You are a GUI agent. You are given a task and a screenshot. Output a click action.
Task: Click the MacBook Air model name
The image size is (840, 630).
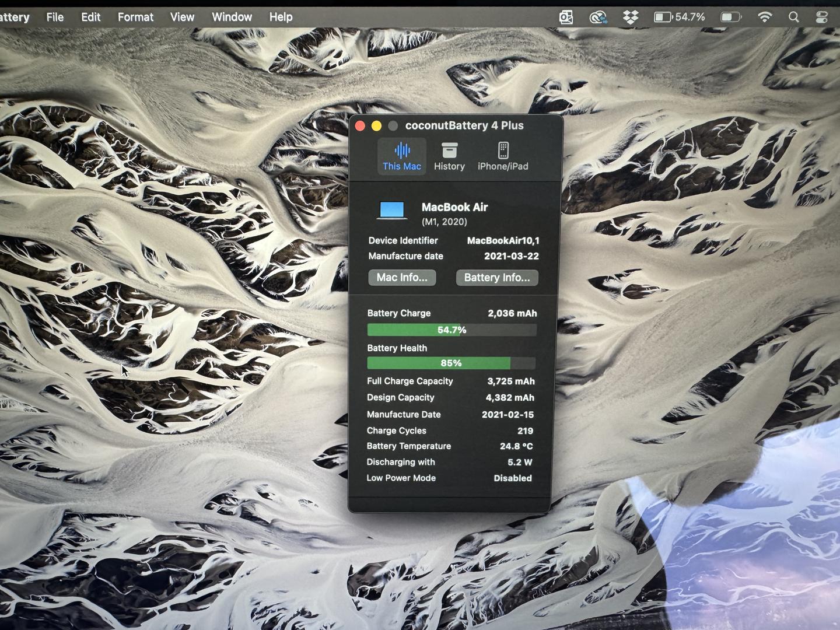click(x=454, y=207)
